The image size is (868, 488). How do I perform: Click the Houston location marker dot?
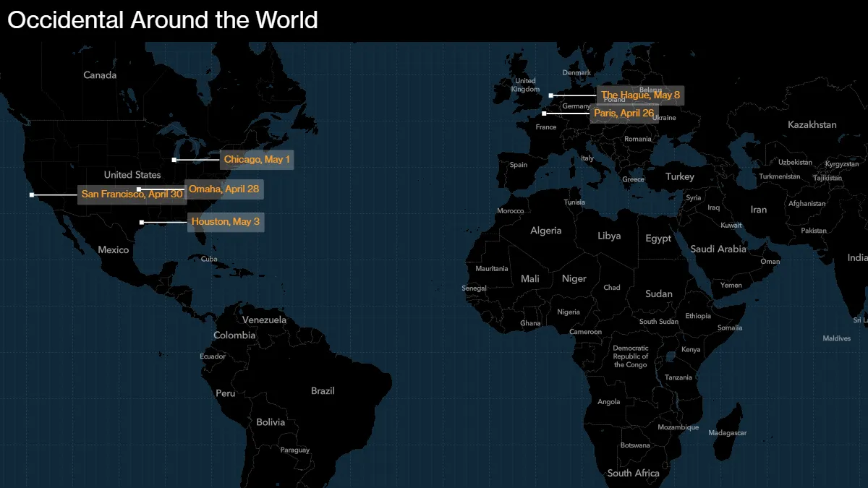click(x=142, y=222)
